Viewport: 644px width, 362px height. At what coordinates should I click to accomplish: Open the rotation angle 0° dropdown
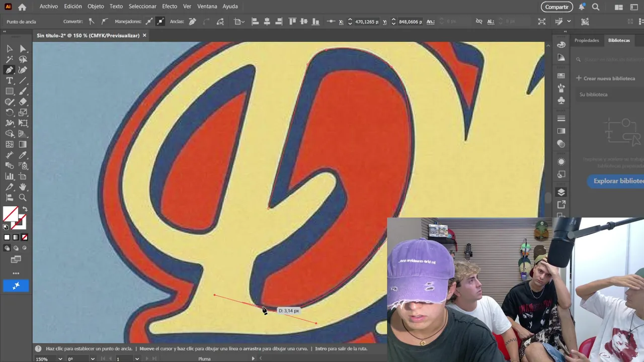click(x=93, y=359)
